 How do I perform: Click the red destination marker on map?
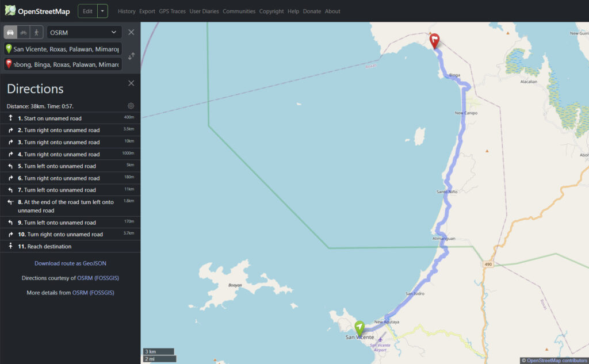click(435, 40)
